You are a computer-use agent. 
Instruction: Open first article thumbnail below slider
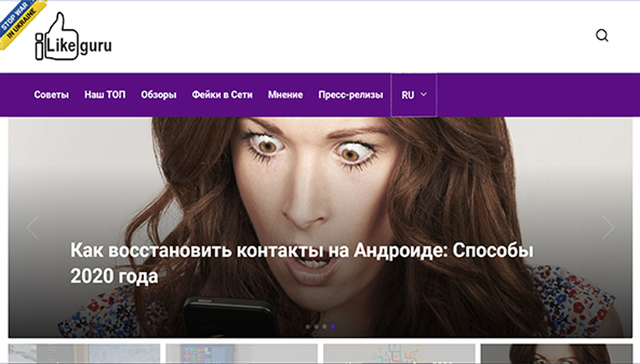[84, 354]
